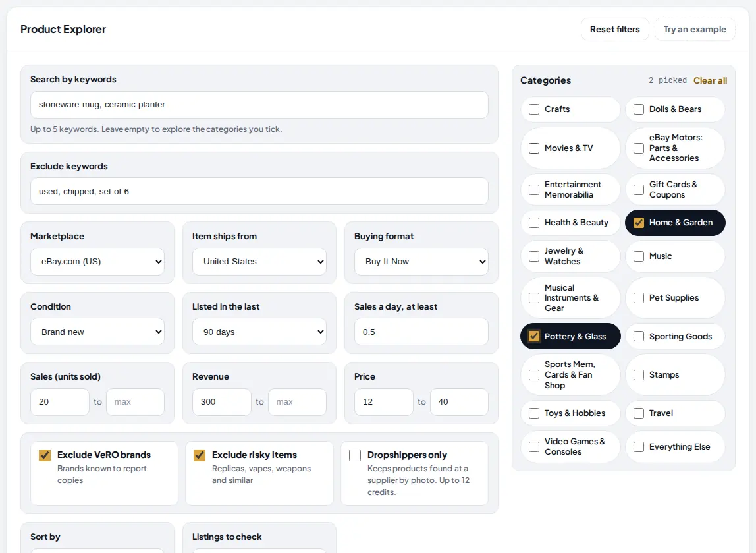
Task: Edit the Sales units sold max field
Action: point(135,402)
